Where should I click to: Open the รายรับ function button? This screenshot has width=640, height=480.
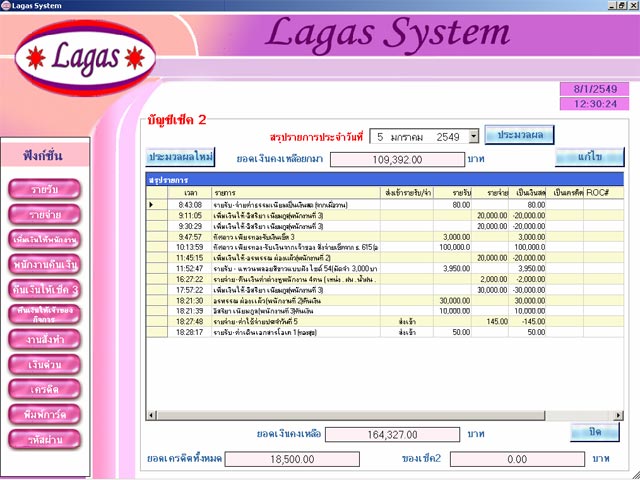pyautogui.click(x=44, y=189)
